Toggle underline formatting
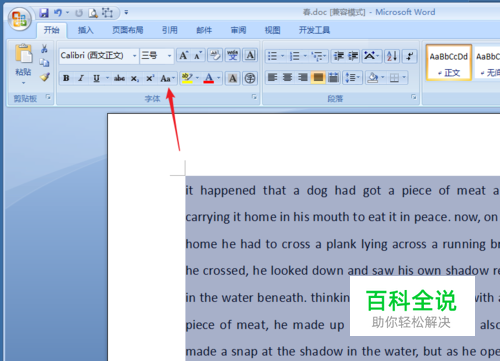The image size is (500, 361). 96,78
